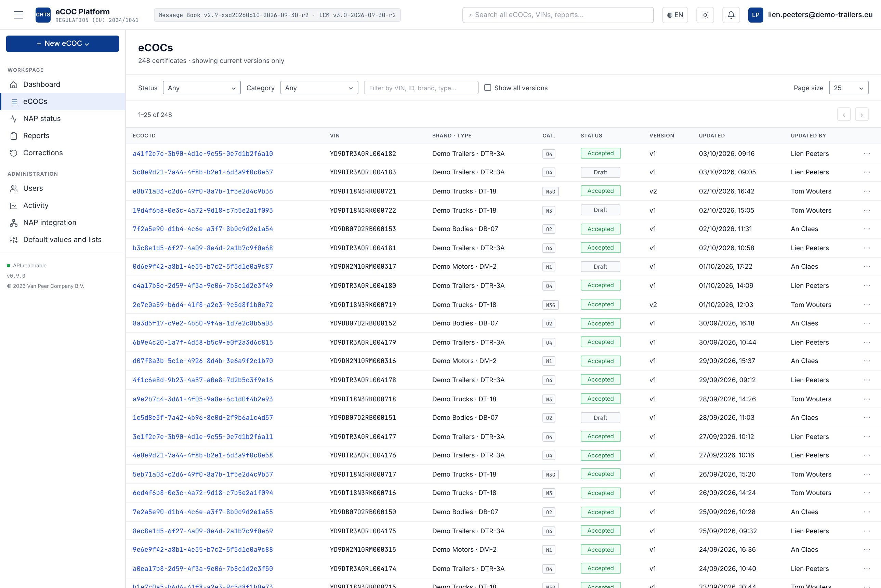Viewport: 881px width, 588px height.
Task: Expand the Category filter dropdown
Action: pos(319,88)
